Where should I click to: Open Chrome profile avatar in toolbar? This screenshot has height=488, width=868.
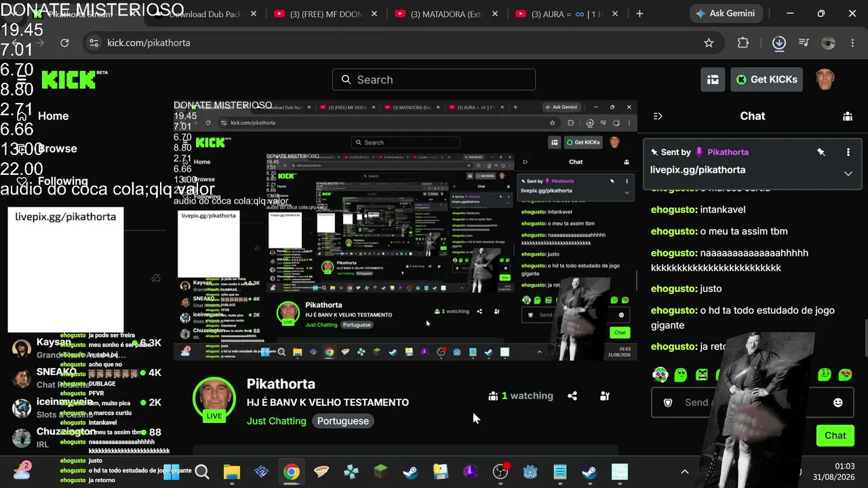(828, 43)
